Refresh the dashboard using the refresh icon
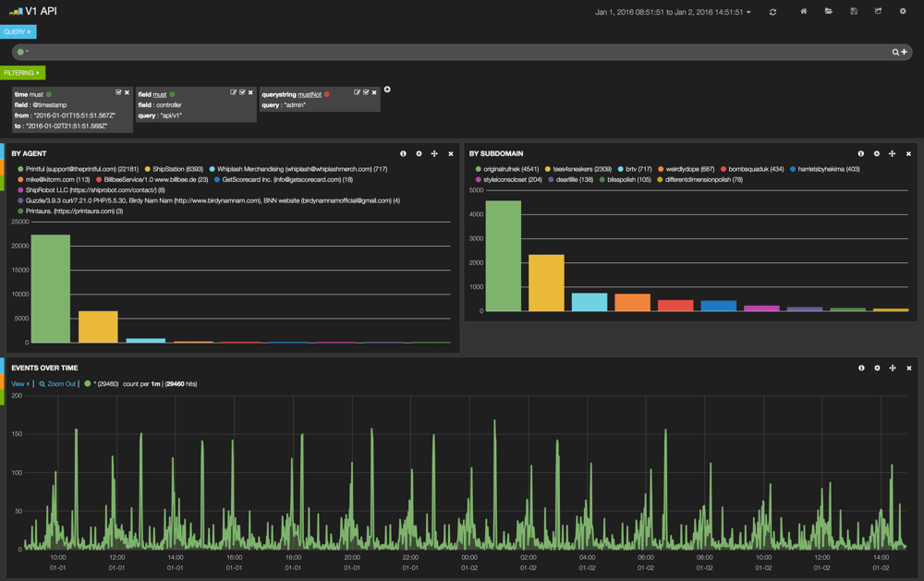 tap(772, 12)
